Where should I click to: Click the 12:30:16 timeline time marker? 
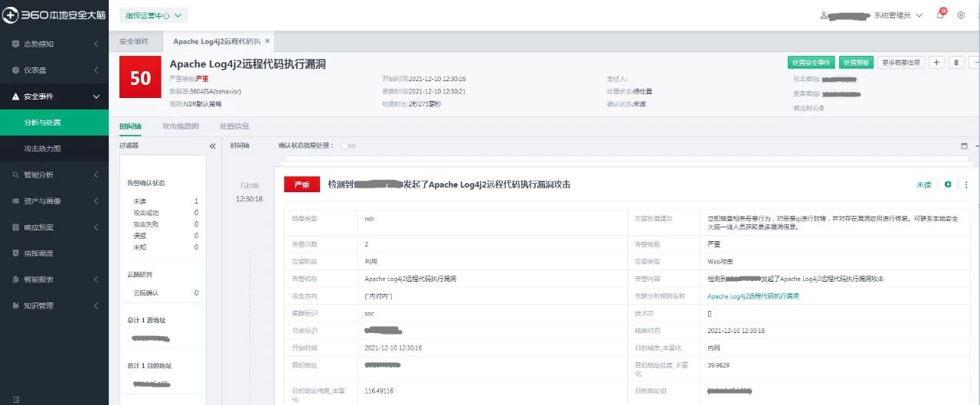pos(250,199)
